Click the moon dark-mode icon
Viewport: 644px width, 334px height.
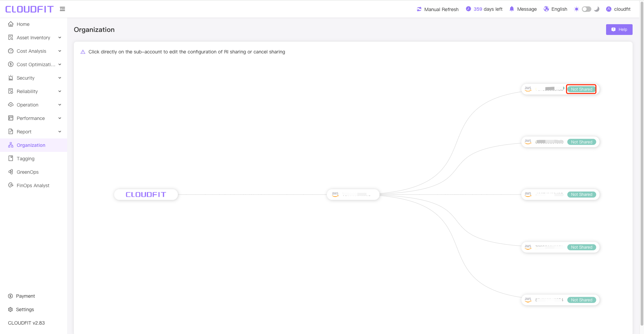[x=597, y=9]
